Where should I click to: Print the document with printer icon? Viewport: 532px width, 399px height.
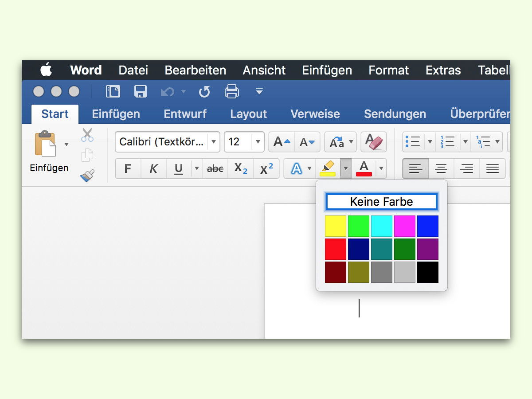coord(232,92)
